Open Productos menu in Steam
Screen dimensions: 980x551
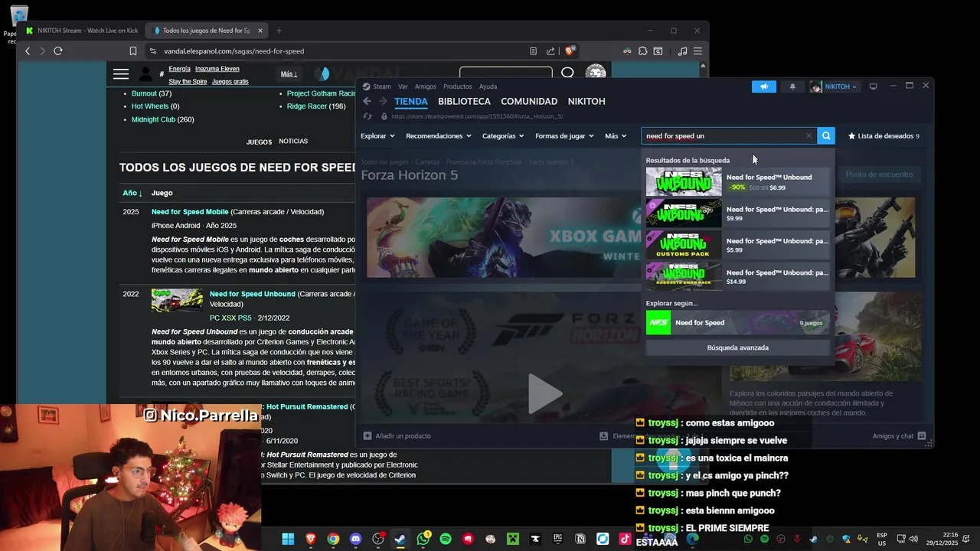point(458,86)
